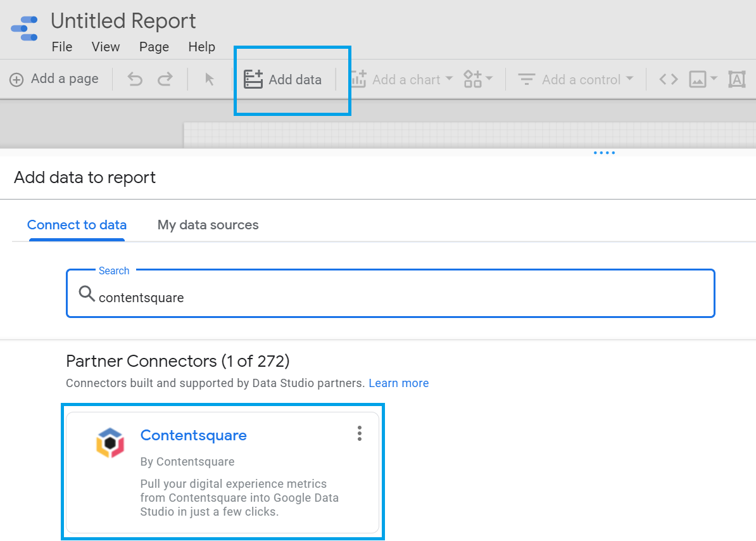
Task: Click the URL embed code icon
Action: click(x=668, y=79)
